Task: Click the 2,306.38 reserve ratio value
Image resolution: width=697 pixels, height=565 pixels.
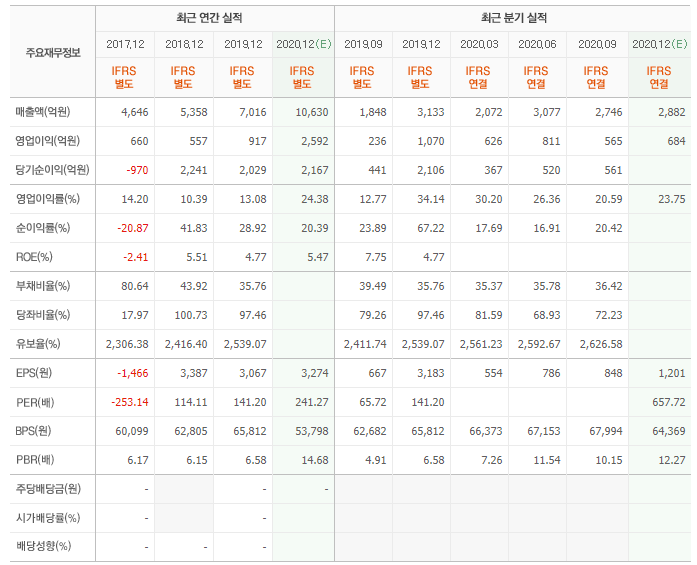Action: pyautogui.click(x=127, y=344)
